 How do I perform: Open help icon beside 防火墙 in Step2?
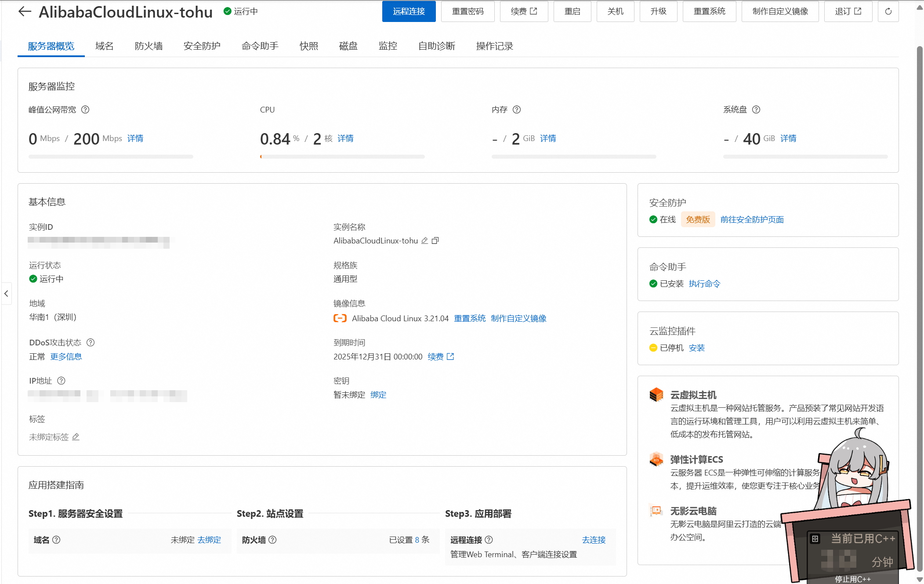pyautogui.click(x=272, y=540)
